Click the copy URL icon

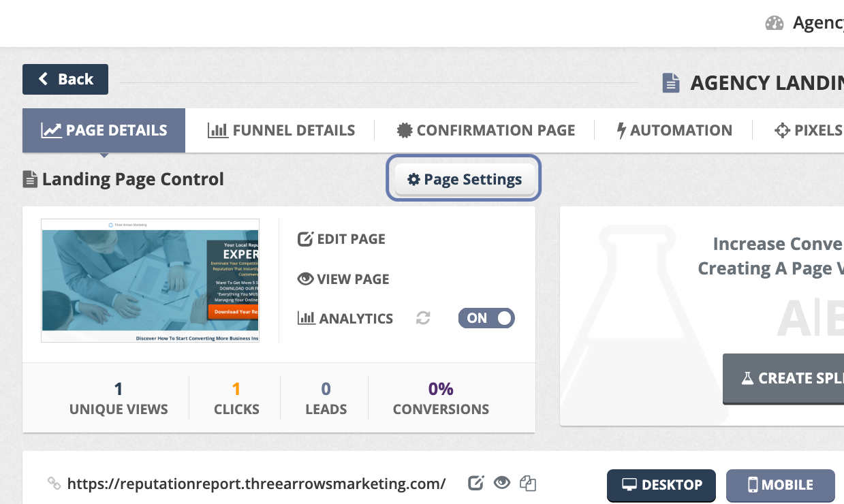click(528, 484)
